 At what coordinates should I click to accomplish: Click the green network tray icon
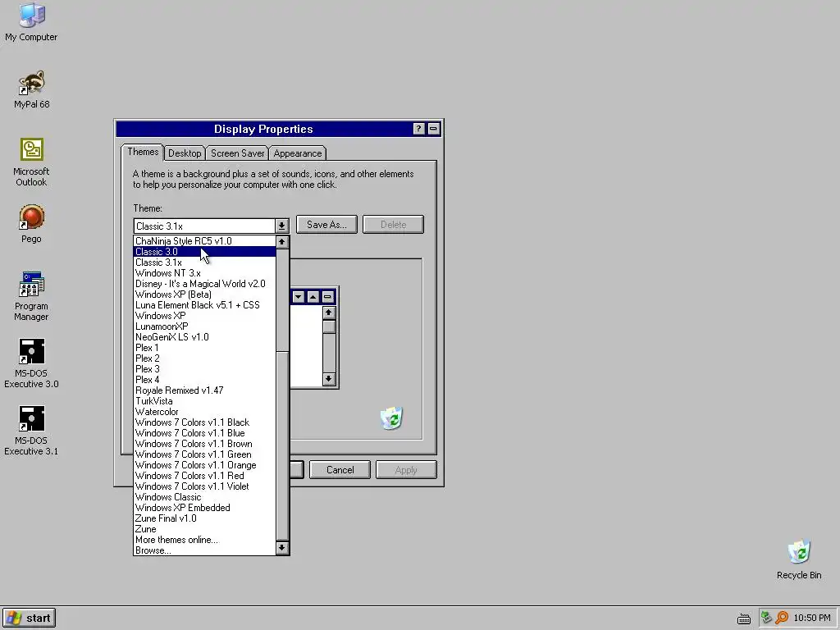click(767, 618)
